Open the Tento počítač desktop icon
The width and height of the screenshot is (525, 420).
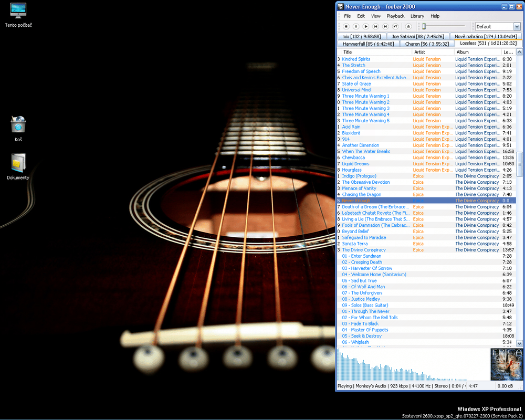coord(18,15)
